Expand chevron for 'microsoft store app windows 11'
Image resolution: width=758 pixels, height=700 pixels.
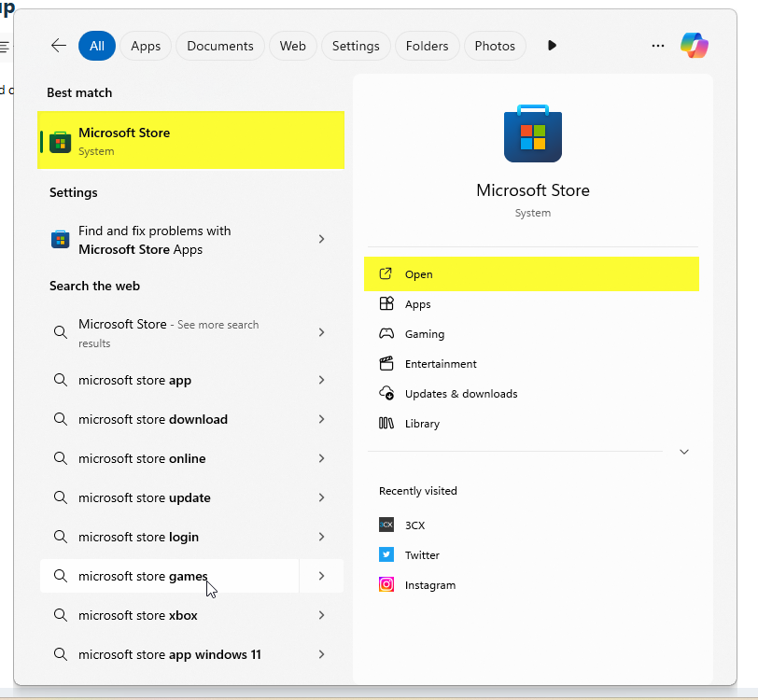(321, 654)
